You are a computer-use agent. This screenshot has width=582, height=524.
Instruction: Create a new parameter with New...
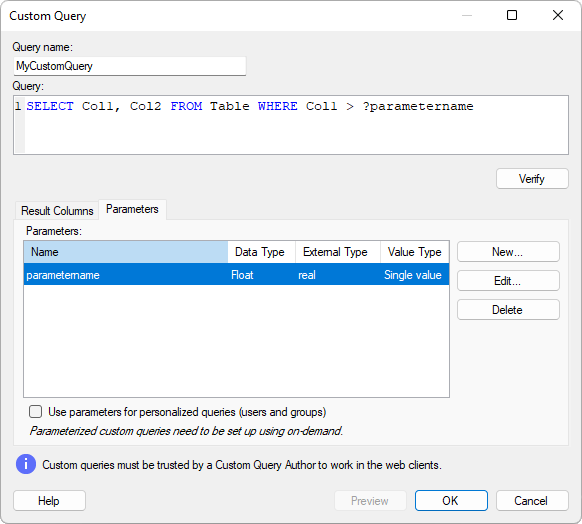508,252
